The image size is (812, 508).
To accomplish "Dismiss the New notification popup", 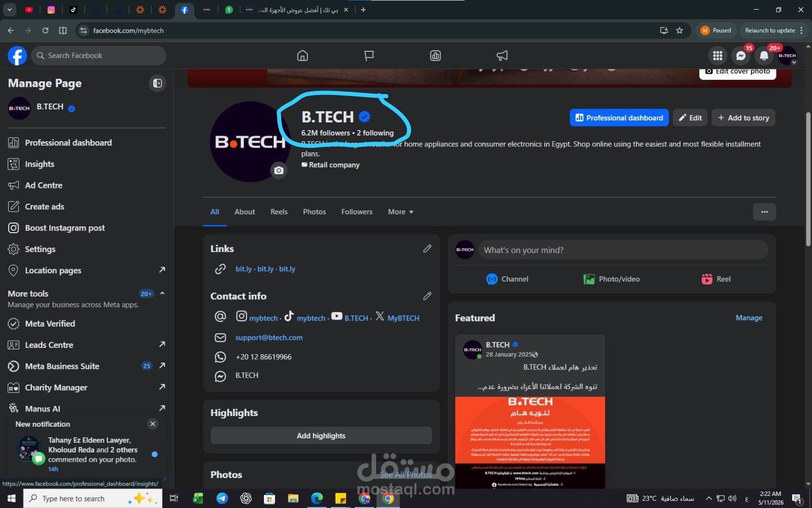I will pos(152,424).
